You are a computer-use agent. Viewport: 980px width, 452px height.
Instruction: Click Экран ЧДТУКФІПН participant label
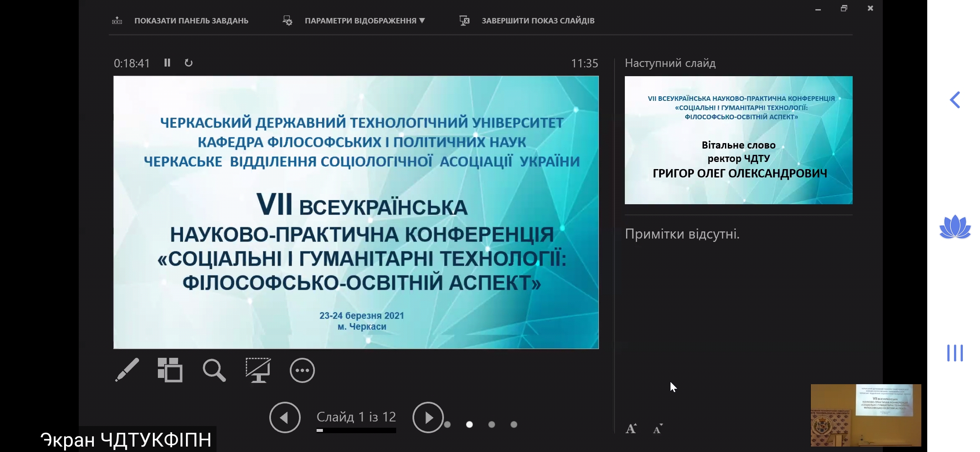(126, 440)
